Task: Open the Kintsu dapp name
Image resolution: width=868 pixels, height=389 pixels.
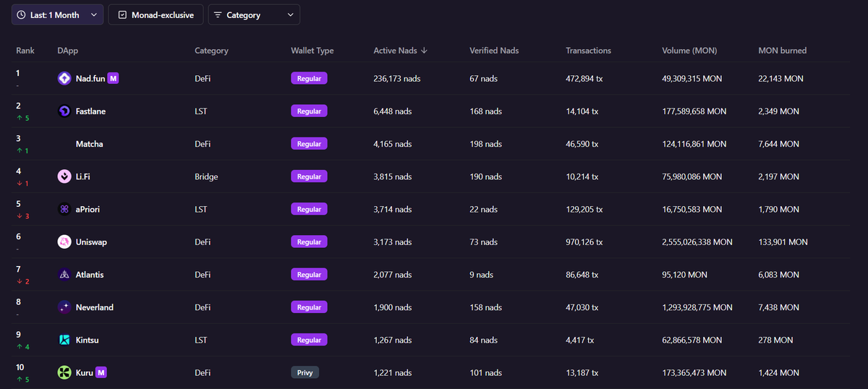Action: point(88,340)
